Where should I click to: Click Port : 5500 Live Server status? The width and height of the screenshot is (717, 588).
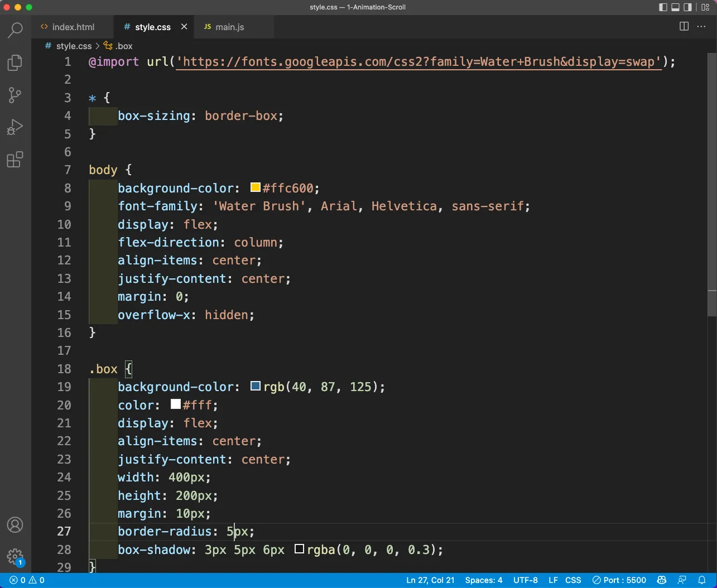[x=619, y=580]
